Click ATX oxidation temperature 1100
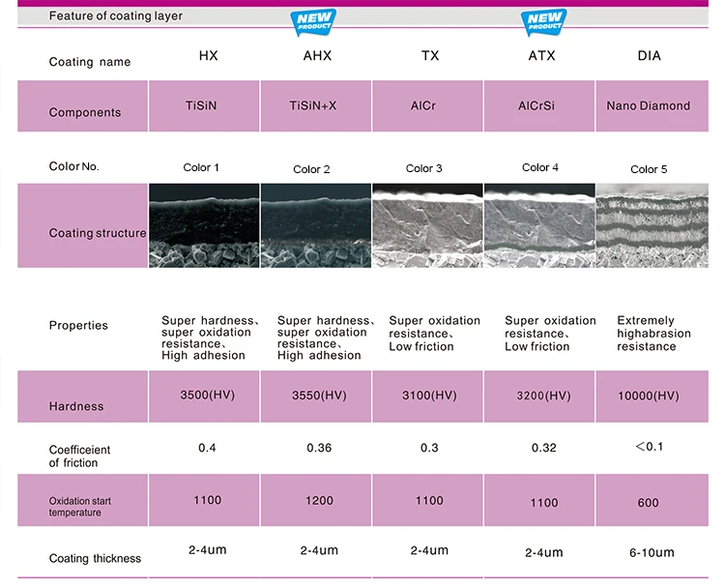This screenshot has width=725, height=588. tap(543, 503)
